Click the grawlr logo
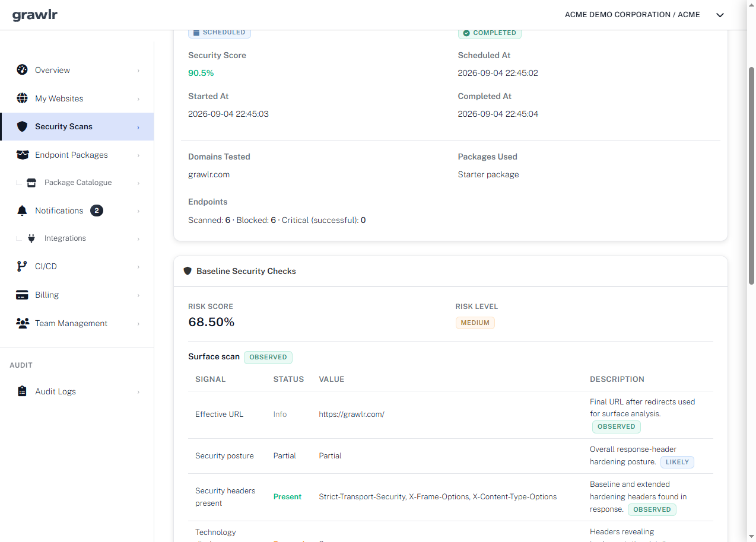This screenshot has width=756, height=542. click(x=35, y=15)
